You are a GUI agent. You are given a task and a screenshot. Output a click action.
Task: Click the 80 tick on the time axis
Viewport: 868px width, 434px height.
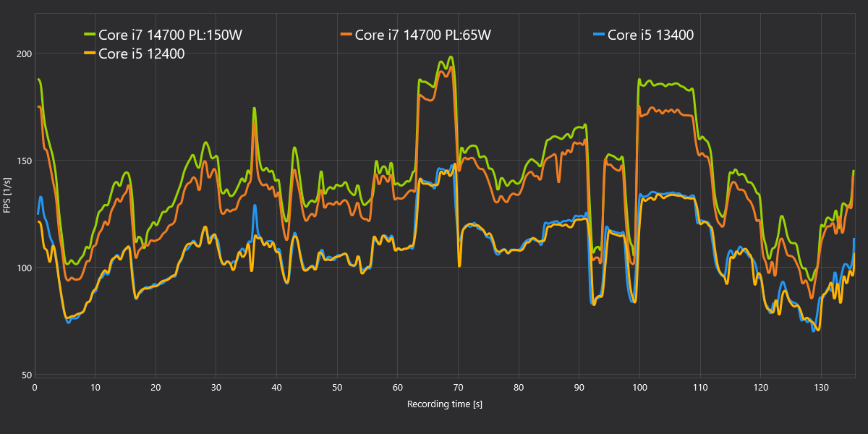[518, 388]
